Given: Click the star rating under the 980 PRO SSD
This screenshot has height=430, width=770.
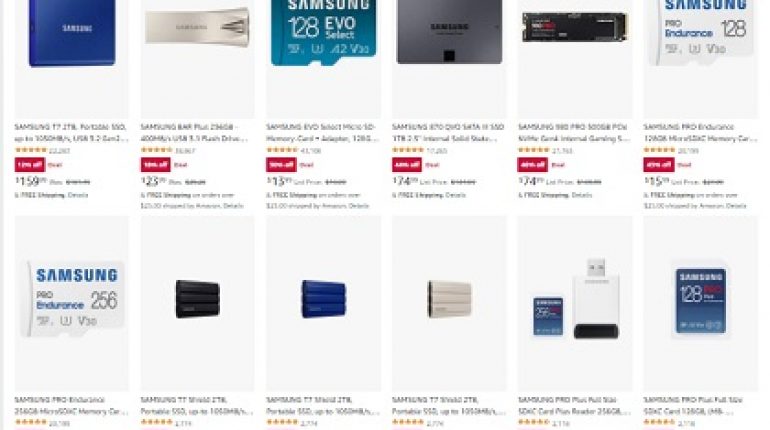Looking at the screenshot, I should [x=533, y=150].
